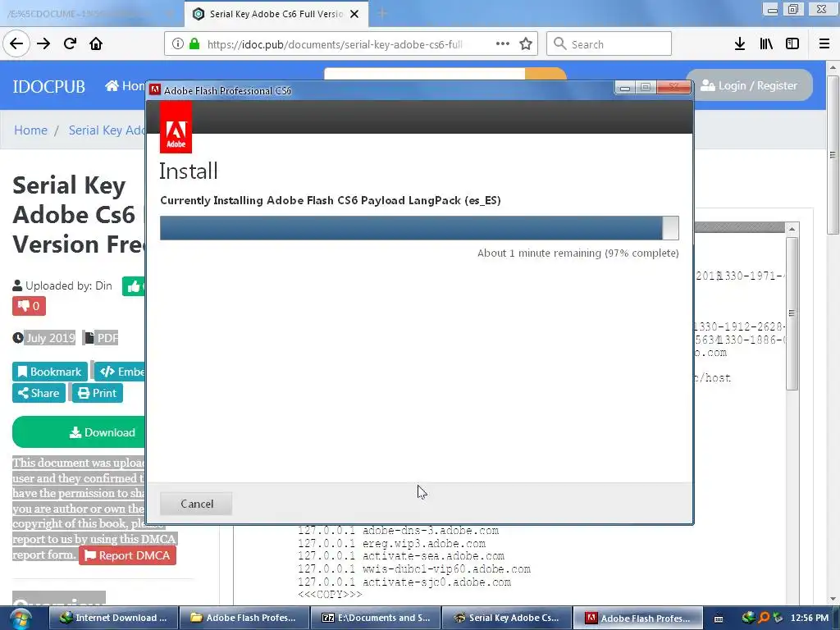Viewport: 840px width, 630px height.
Task: Show site information icon in address bar
Action: point(178,44)
